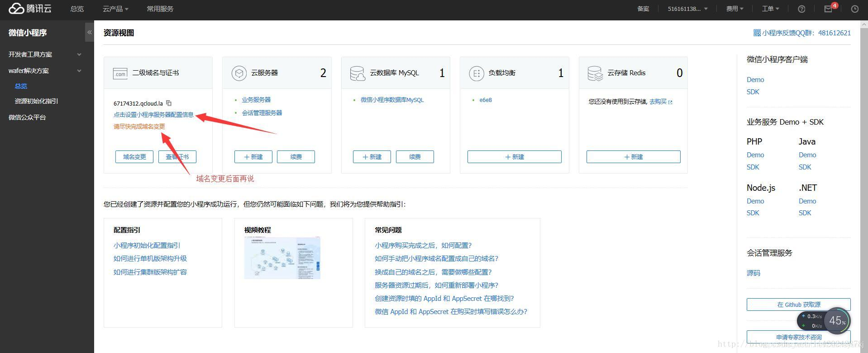Open the .NET SDK link
This screenshot has width=868, height=353.
pos(805,213)
